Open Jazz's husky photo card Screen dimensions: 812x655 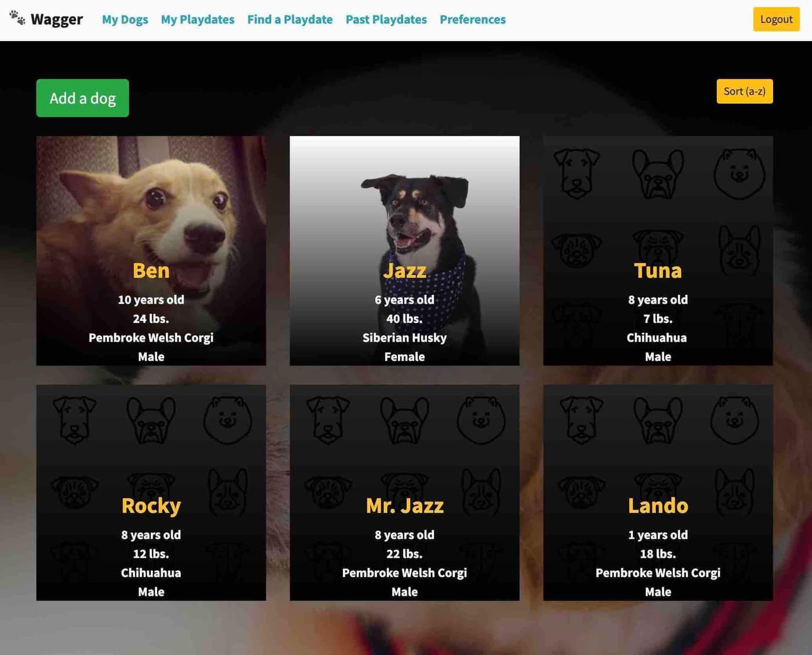[x=405, y=251]
